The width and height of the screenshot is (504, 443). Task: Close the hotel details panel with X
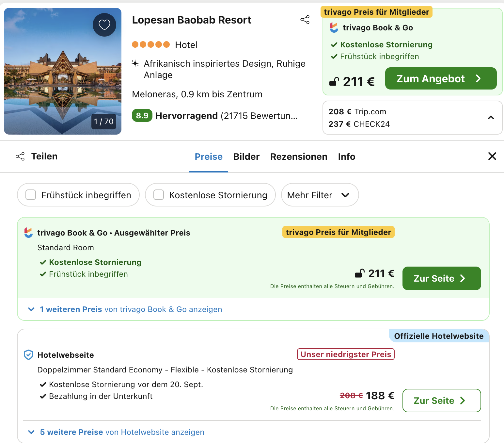(492, 156)
